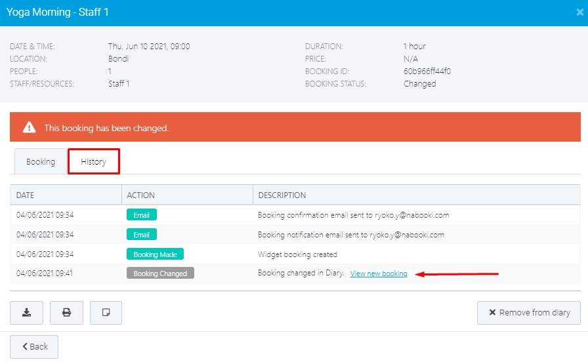
Task: Click the booking status Changed value
Action: [419, 83]
